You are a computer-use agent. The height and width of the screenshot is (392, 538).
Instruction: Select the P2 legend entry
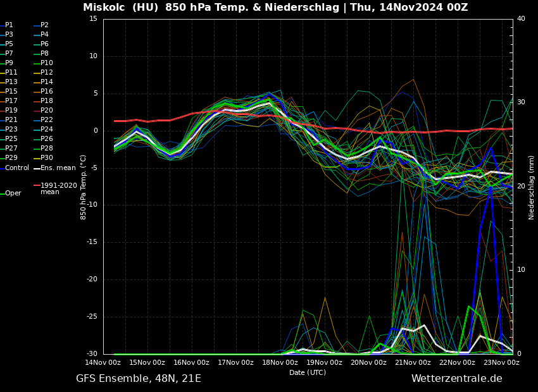(x=44, y=25)
